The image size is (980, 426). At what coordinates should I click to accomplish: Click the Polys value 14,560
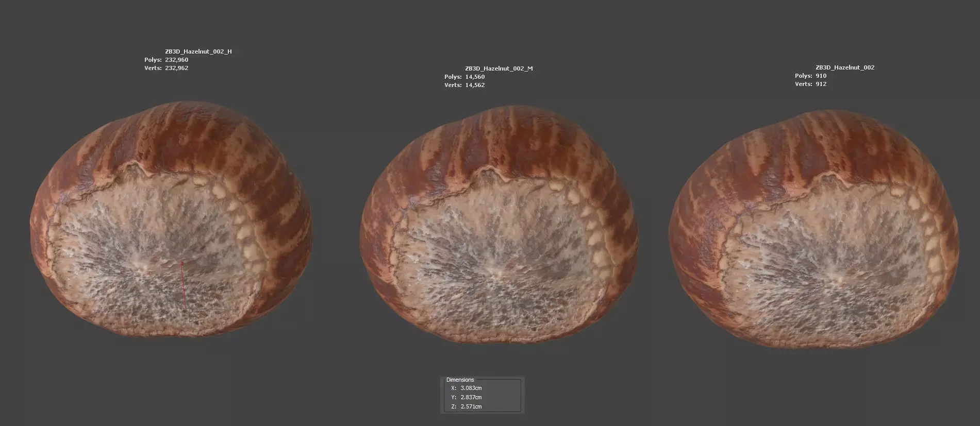click(x=475, y=77)
